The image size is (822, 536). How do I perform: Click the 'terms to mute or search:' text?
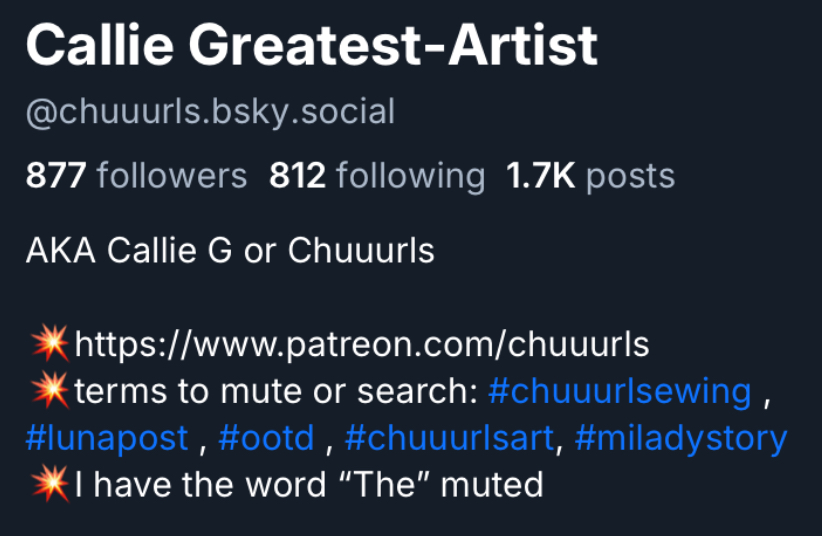pyautogui.click(x=276, y=391)
